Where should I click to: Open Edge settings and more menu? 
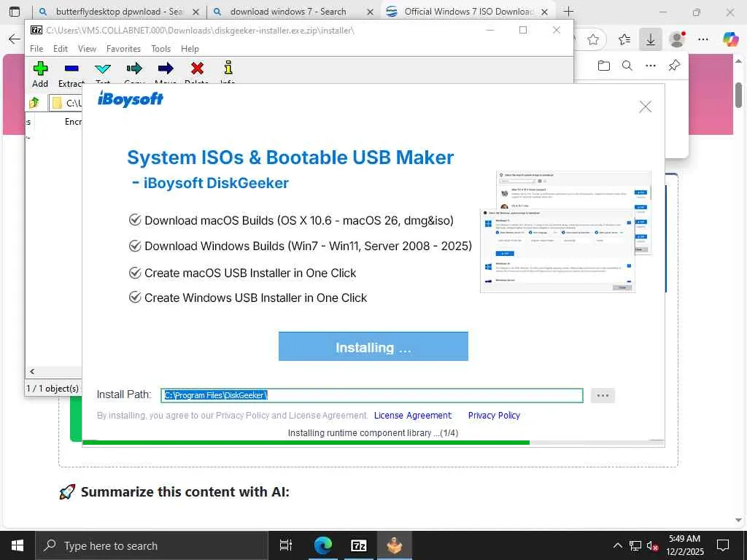click(x=703, y=39)
